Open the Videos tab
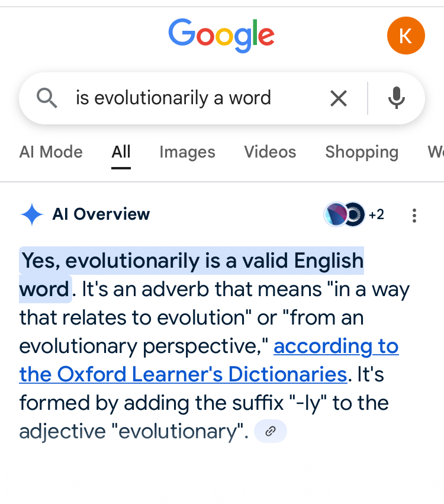 (270, 152)
